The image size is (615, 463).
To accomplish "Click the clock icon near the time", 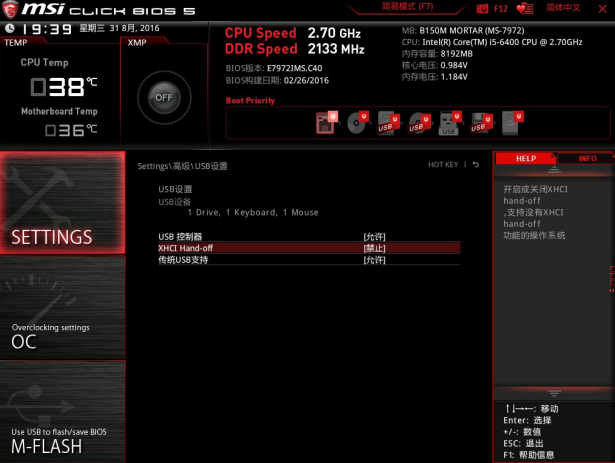I will tap(10, 28).
